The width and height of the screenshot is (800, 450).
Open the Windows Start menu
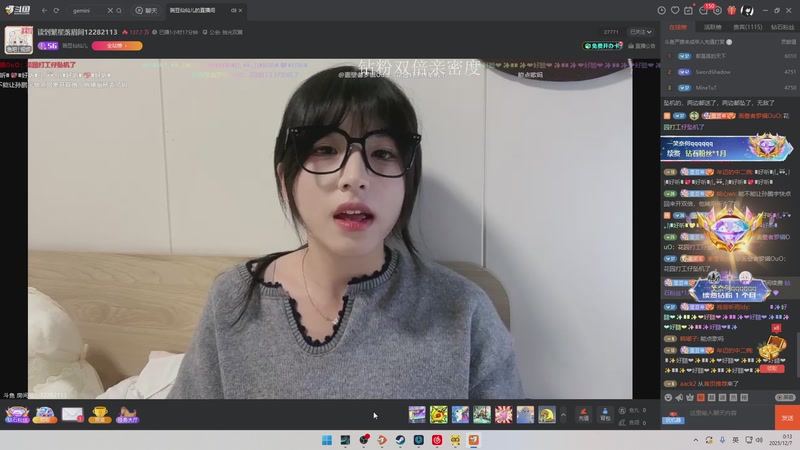click(x=327, y=440)
